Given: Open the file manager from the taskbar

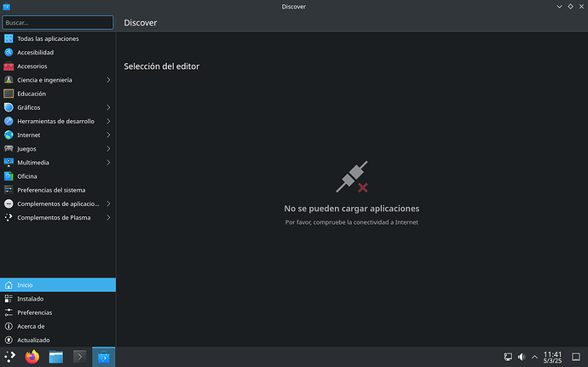Looking at the screenshot, I should (56, 357).
